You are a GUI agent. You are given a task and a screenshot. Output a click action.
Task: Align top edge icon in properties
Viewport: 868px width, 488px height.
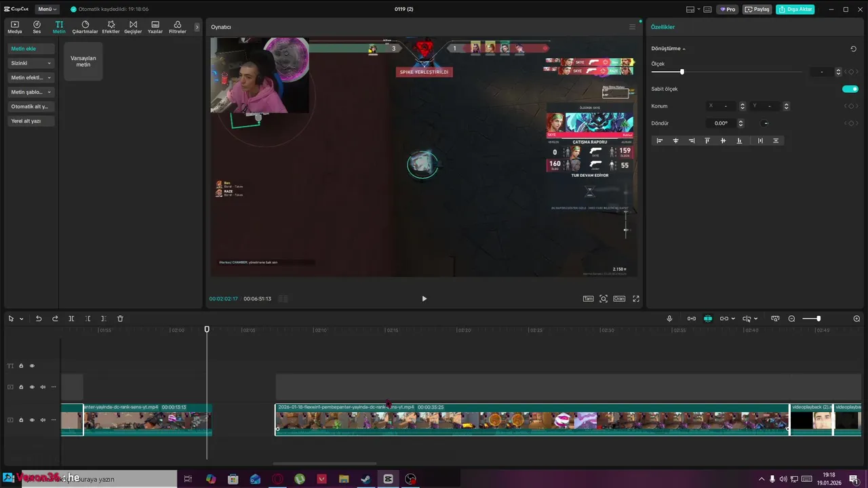pyautogui.click(x=707, y=140)
